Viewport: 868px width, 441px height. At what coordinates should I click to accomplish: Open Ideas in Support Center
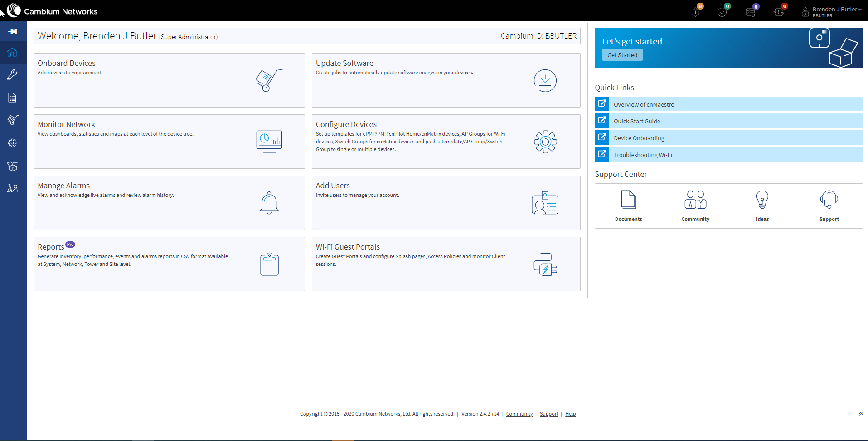point(762,206)
